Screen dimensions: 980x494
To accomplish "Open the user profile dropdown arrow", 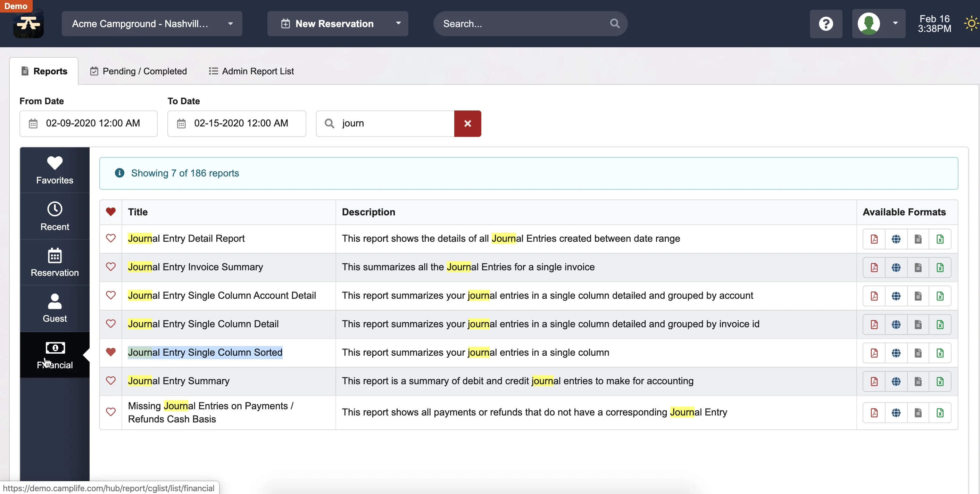I will tap(895, 24).
